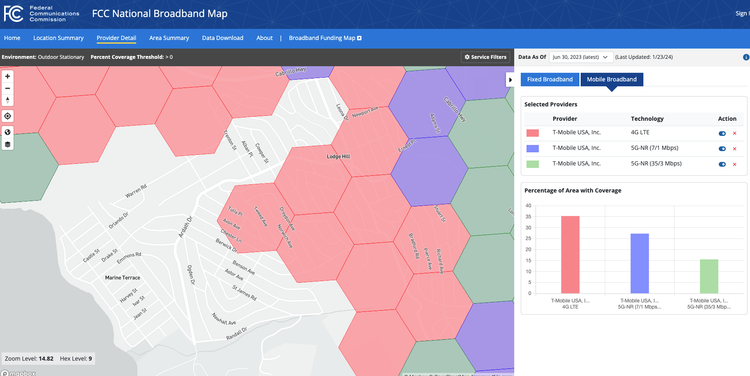
Task: Toggle visibility of 5G-NR 7/1 Mbps layer
Action: coord(722,149)
